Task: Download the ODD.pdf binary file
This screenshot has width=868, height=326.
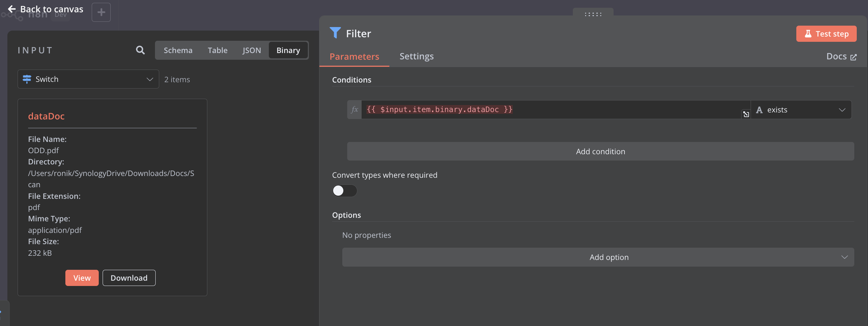Action: pyautogui.click(x=129, y=278)
